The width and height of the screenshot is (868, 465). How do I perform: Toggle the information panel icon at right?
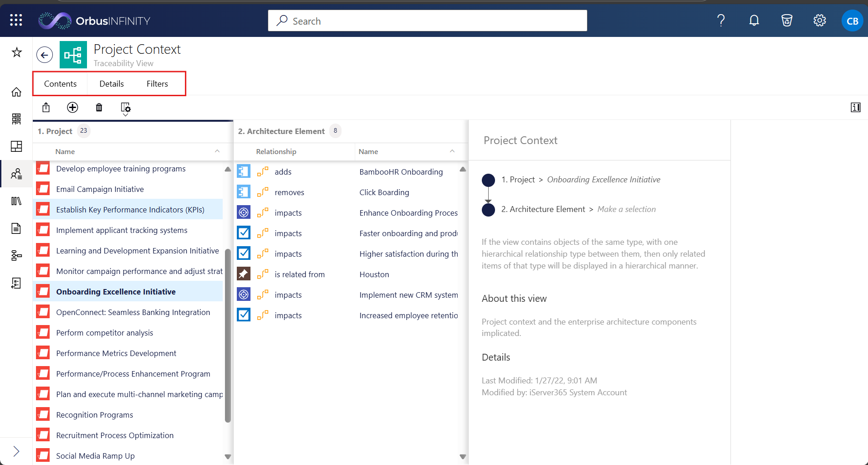[856, 108]
